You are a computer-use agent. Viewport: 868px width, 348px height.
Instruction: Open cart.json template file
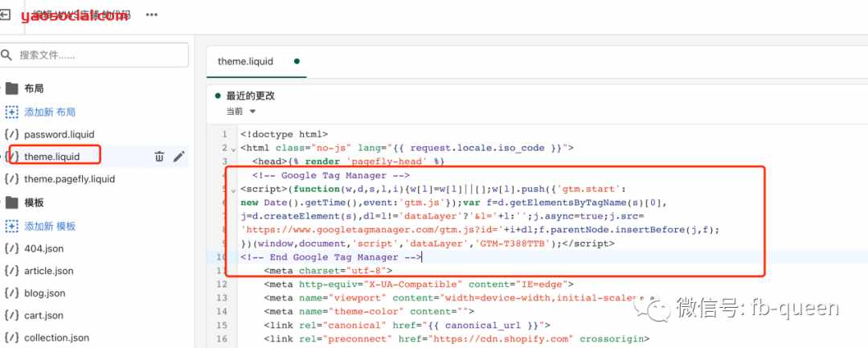click(x=43, y=315)
